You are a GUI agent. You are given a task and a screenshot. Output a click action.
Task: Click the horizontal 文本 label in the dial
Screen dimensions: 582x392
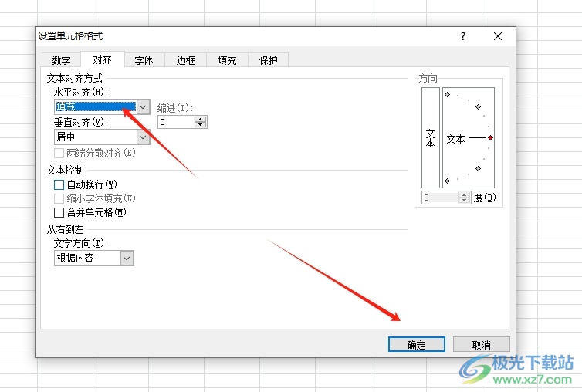pos(456,139)
